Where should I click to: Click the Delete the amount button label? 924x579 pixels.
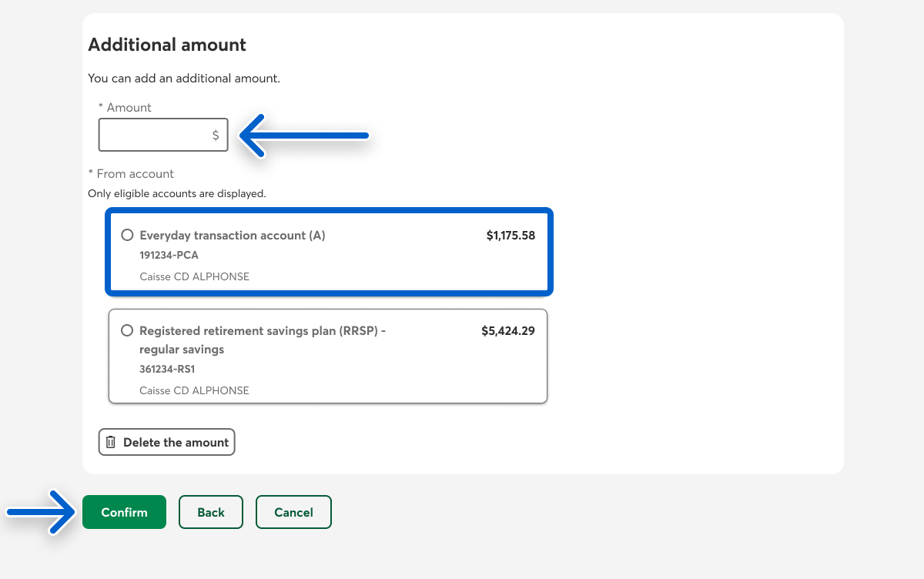click(x=176, y=443)
